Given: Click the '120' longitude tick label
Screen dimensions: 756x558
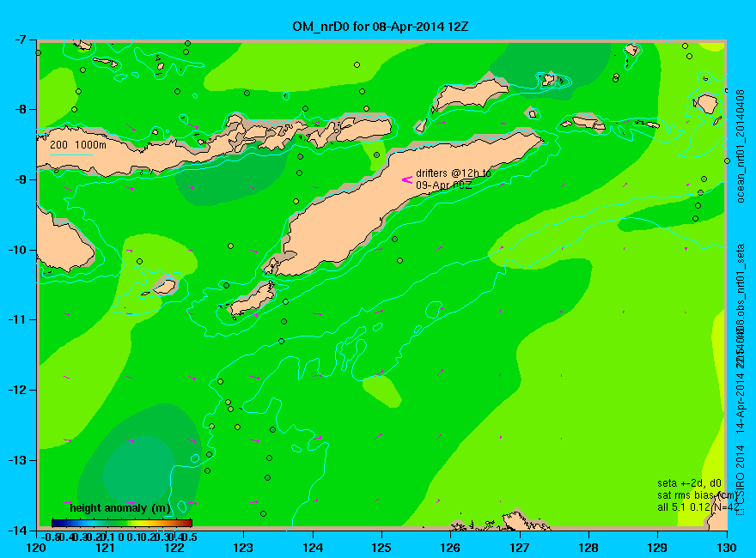Looking at the screenshot, I should (x=36, y=548).
